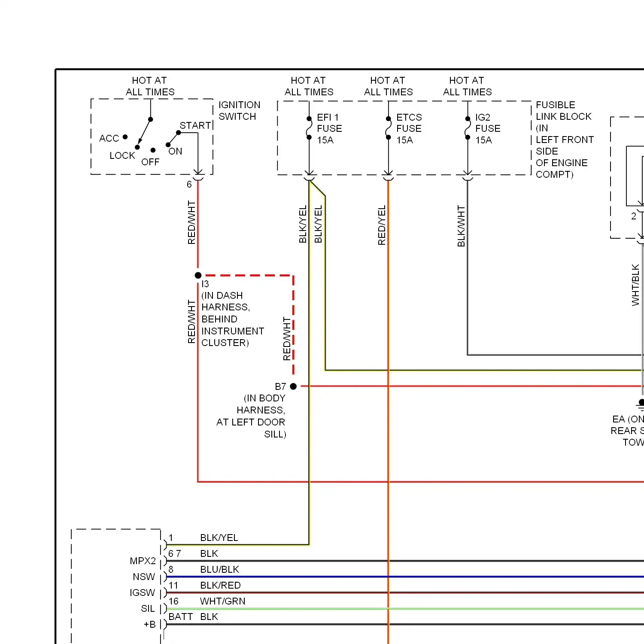Click the LOCK switch position label
This screenshot has height=644, width=644.
(122, 155)
